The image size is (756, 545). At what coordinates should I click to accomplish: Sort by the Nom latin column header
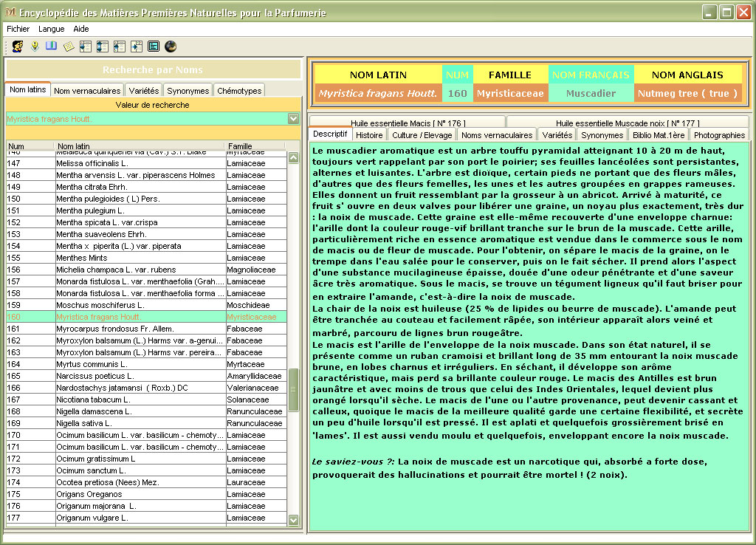pos(139,146)
